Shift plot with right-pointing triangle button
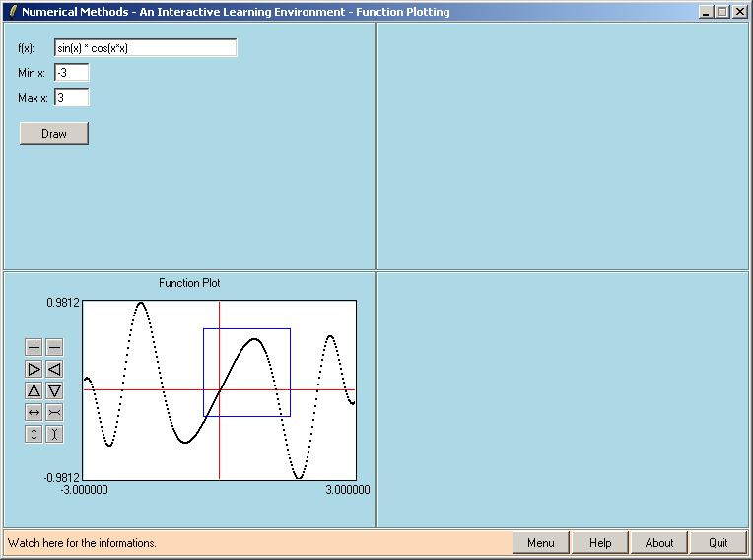 click(34, 369)
